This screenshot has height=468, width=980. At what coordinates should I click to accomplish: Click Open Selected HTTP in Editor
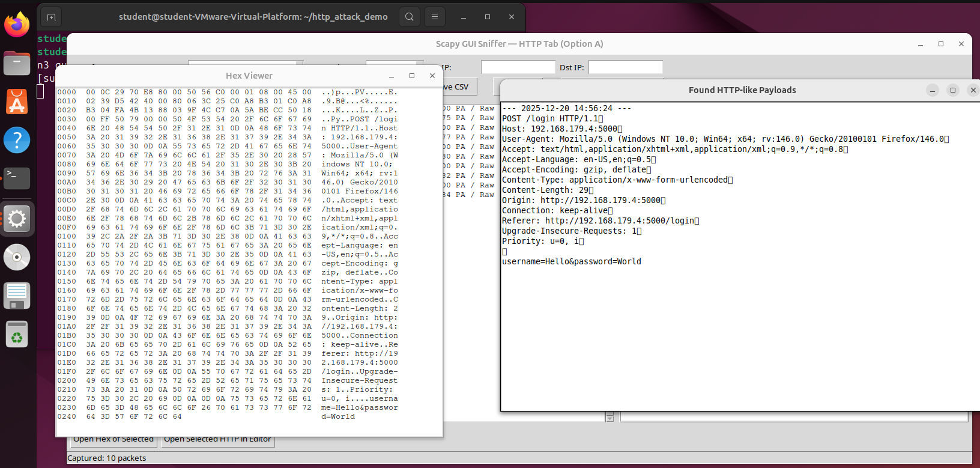pos(217,440)
